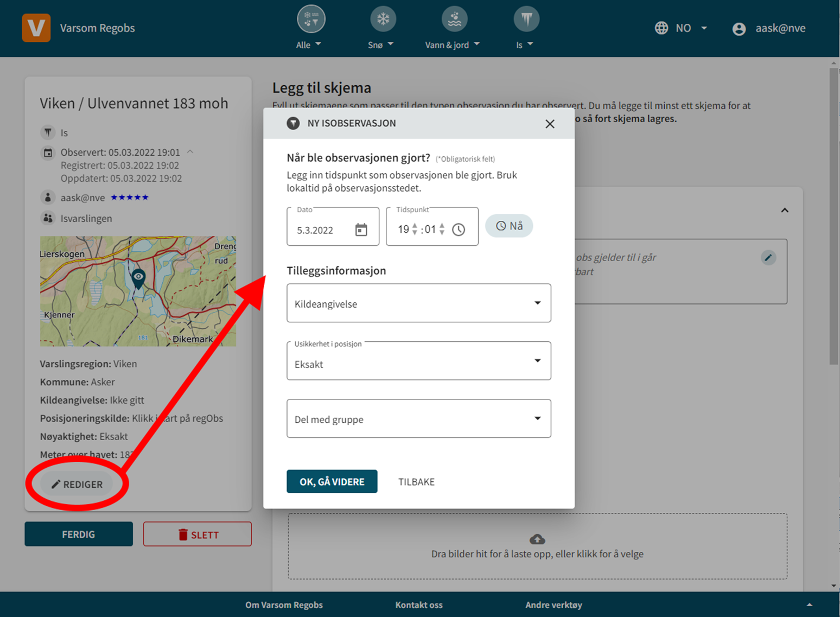
Task: Select the Alle observation types icon
Action: click(x=311, y=19)
